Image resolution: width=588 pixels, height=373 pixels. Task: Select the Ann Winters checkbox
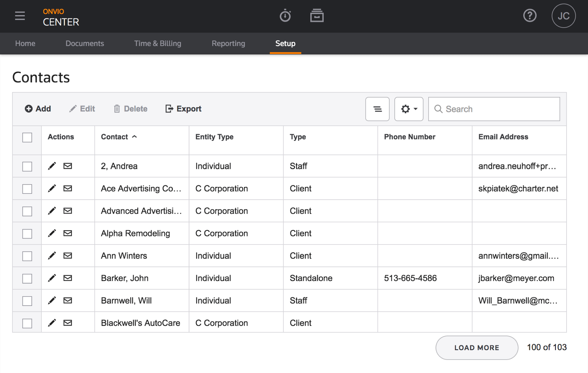(27, 256)
